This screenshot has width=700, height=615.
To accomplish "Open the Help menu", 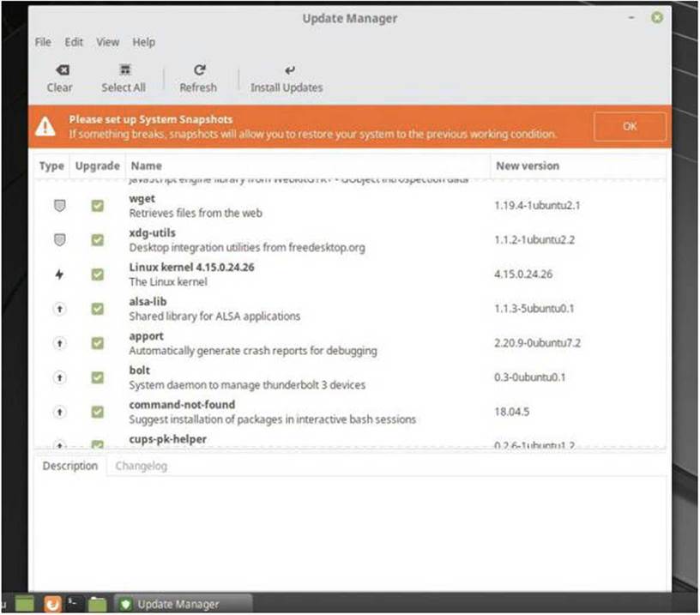I will click(x=144, y=42).
